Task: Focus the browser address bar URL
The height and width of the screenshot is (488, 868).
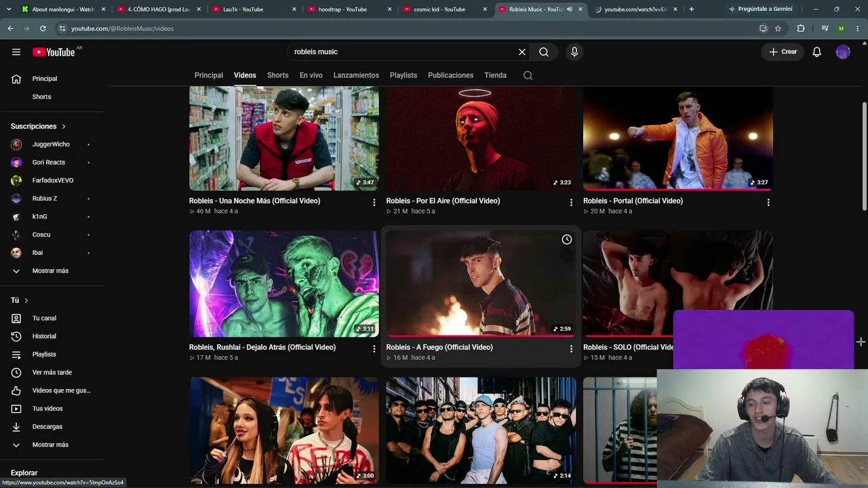Action: point(122,28)
